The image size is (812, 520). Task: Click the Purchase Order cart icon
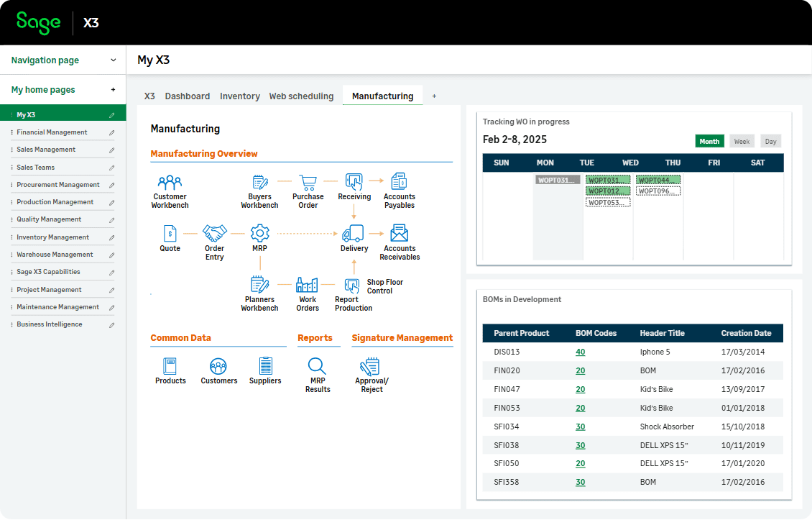tap(308, 182)
